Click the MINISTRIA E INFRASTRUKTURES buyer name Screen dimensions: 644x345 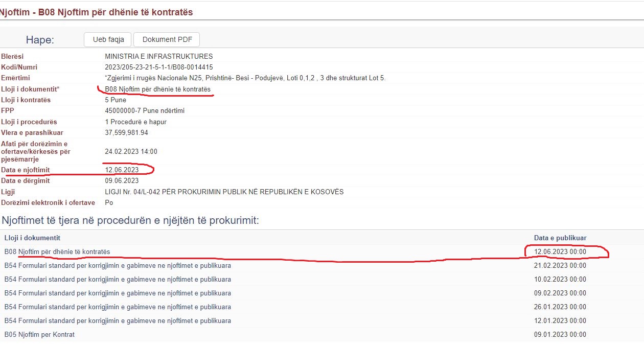click(x=158, y=57)
